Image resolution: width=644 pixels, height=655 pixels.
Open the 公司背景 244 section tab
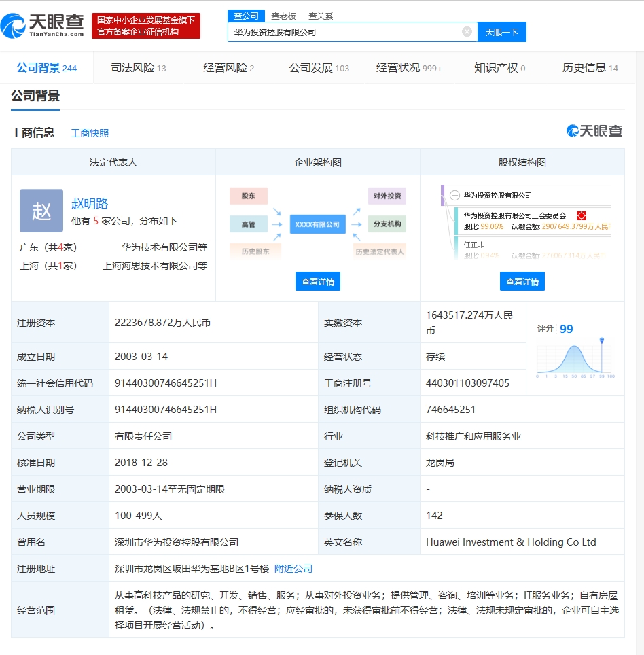tap(46, 68)
